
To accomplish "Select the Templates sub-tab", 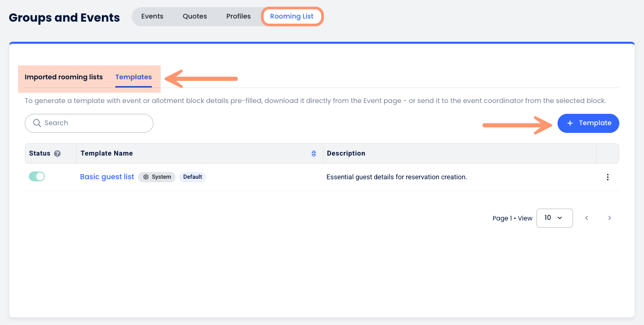I will tap(133, 77).
